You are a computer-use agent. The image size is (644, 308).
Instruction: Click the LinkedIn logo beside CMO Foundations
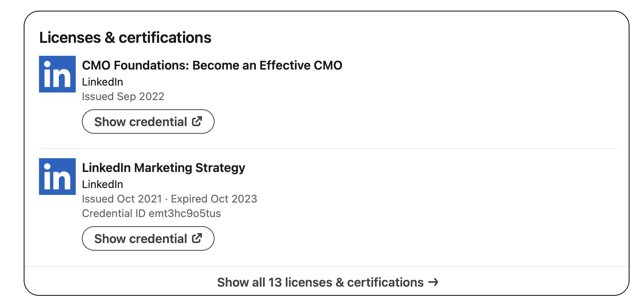point(57,74)
